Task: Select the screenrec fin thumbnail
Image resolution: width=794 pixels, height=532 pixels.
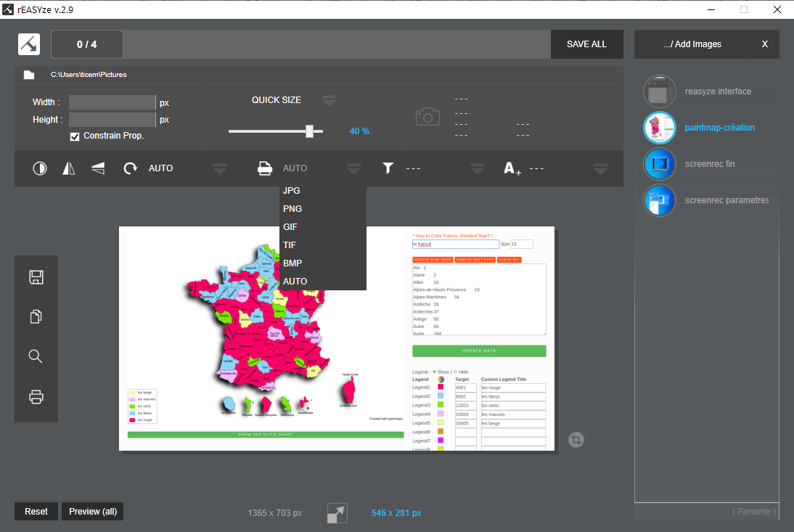Action: click(659, 164)
